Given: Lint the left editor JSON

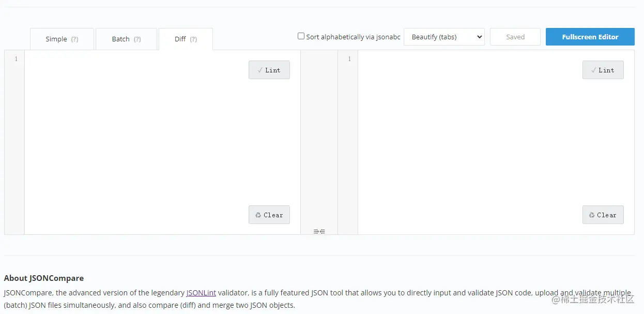Looking at the screenshot, I should point(269,70).
